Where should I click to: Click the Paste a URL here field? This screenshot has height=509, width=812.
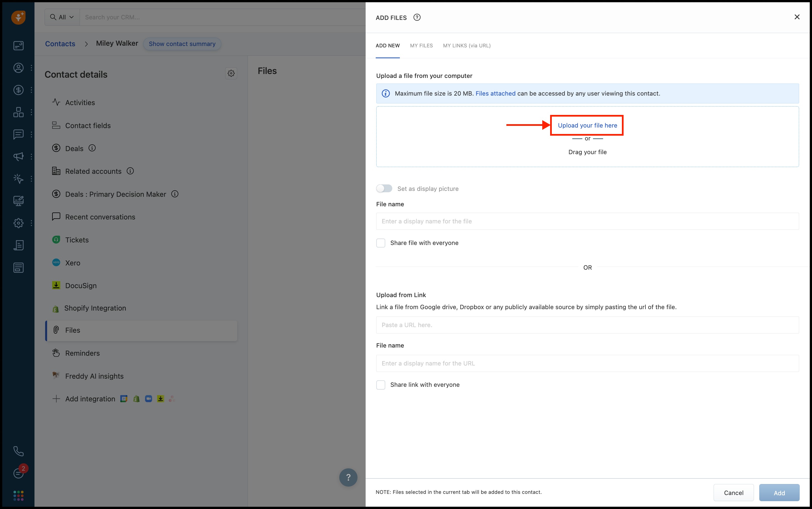(587, 325)
